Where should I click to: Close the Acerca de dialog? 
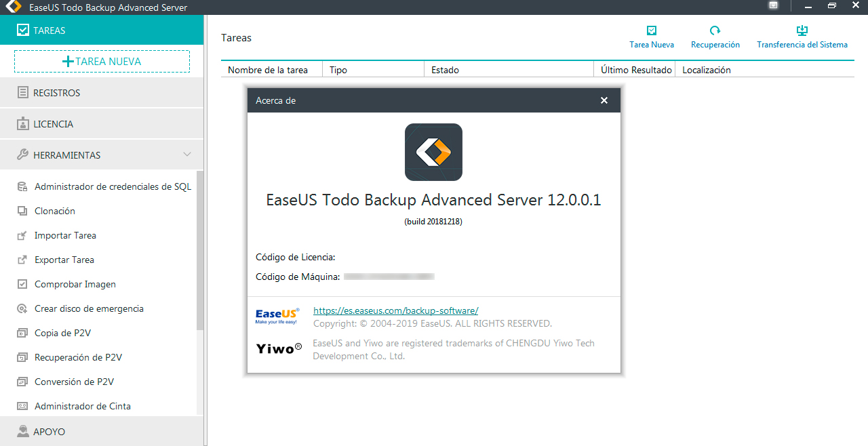[x=604, y=100]
